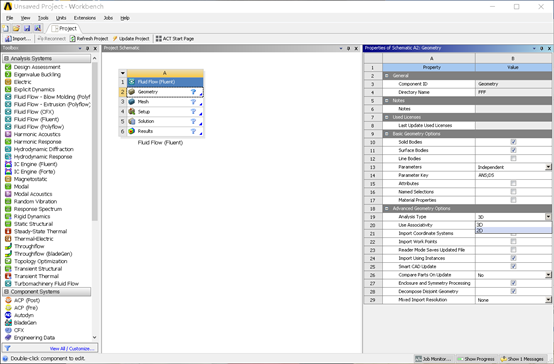Open system A dropdown arrow in schematic
The height and width of the screenshot is (364, 554).
tap(123, 73)
